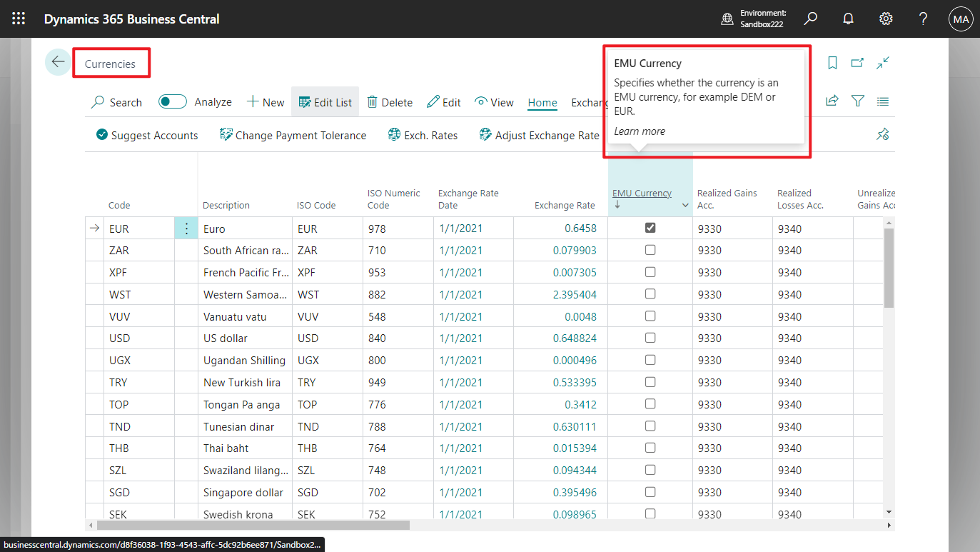Click the Share icon on the page
Viewport: 980px width, 552px height.
pos(832,101)
